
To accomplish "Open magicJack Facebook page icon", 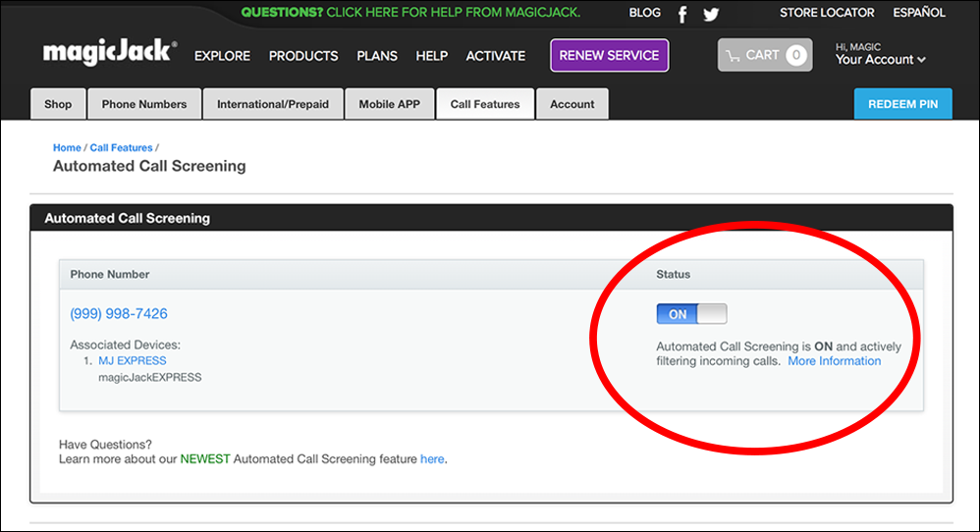I will click(x=682, y=14).
